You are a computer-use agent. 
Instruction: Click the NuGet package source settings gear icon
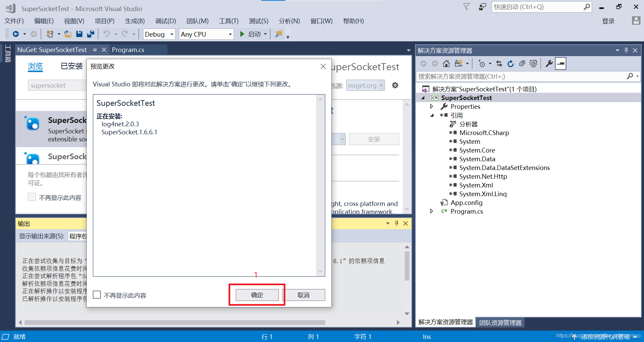pos(395,85)
